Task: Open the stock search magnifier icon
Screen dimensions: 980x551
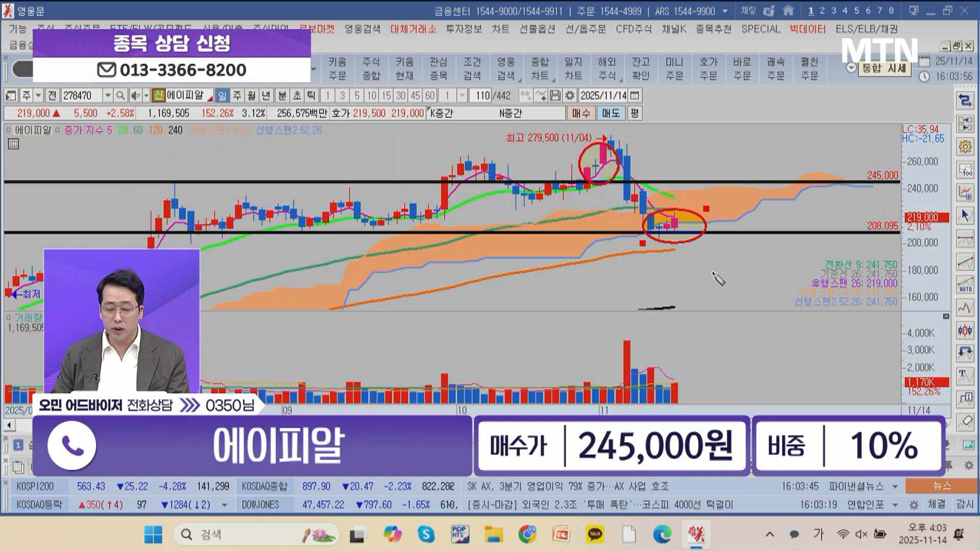Action: tap(120, 95)
